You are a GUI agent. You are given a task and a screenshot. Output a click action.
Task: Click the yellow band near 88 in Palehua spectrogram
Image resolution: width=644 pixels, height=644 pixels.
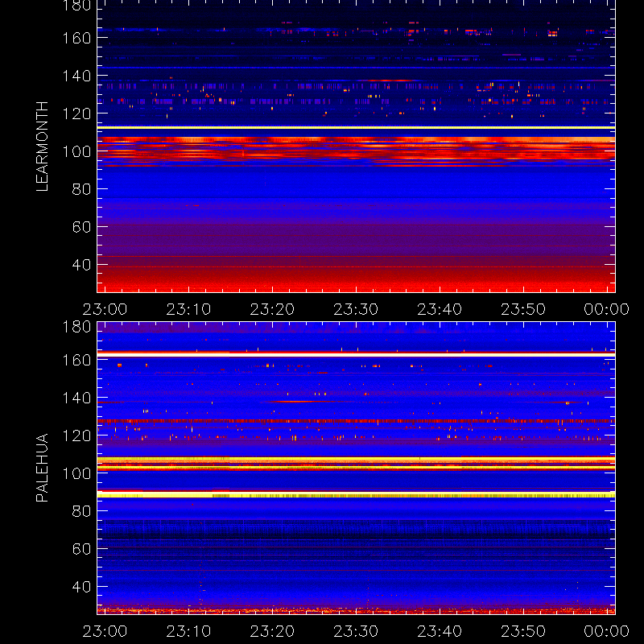click(x=356, y=495)
